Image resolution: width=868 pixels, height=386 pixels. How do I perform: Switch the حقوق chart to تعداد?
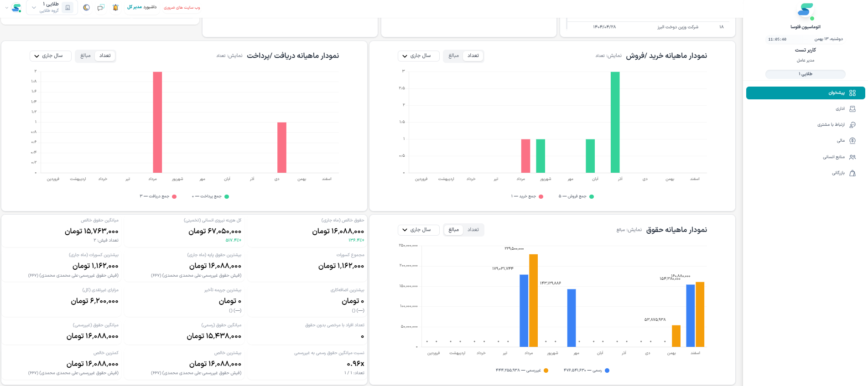click(473, 230)
